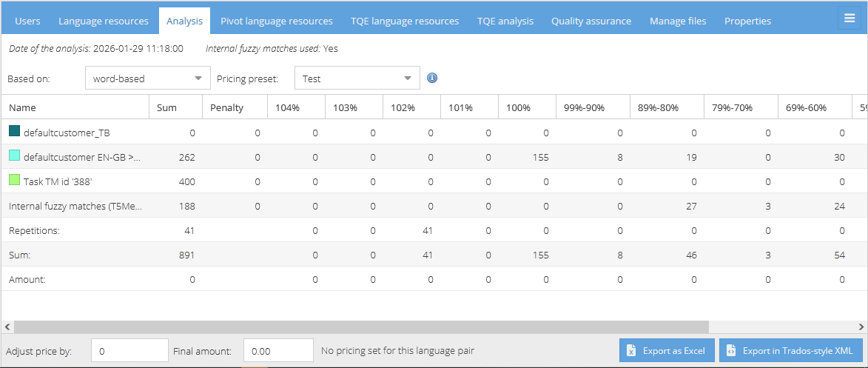868x368 pixels.
Task: Click the analysis date 2026-01-29 11:18:00
Action: click(138, 48)
